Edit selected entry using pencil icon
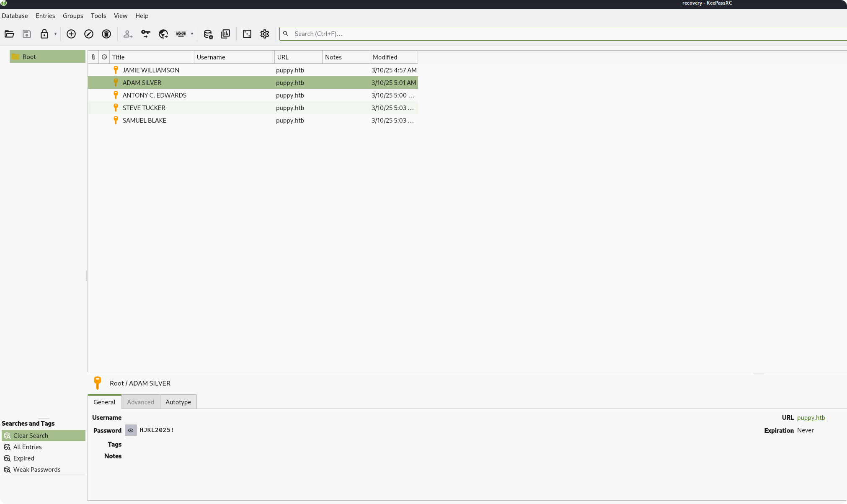This screenshot has height=504, width=847. pyautogui.click(x=89, y=34)
